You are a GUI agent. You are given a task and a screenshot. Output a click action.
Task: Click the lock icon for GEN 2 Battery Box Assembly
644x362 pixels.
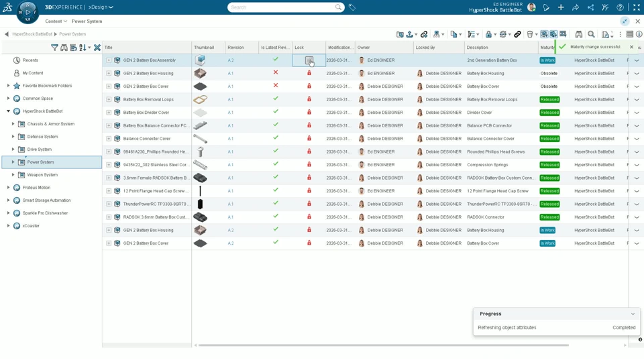[x=309, y=60]
